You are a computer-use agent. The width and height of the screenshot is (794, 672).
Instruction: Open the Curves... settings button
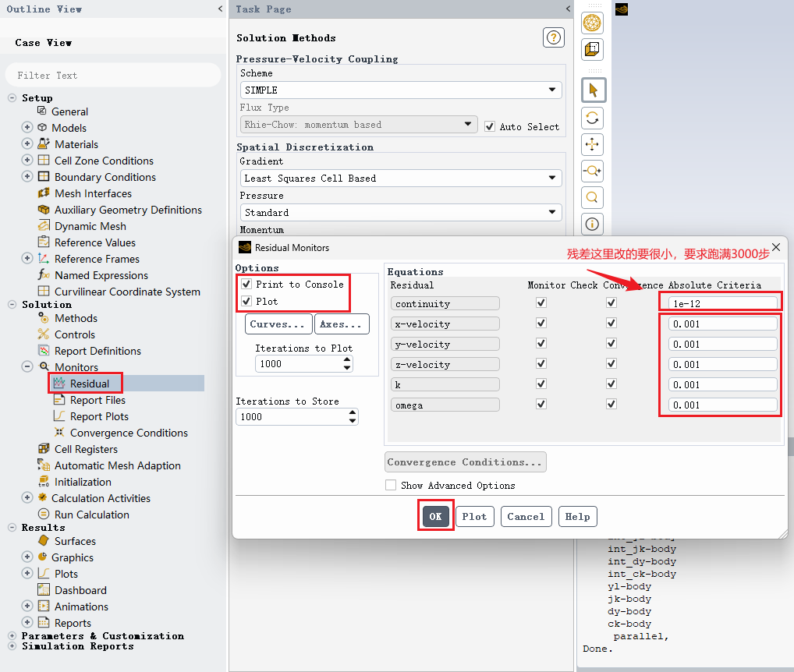tap(278, 324)
